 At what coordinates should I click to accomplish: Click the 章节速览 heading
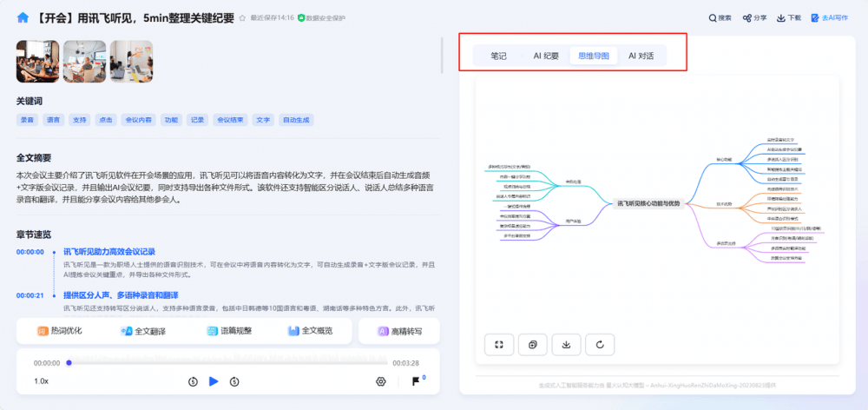click(x=34, y=235)
